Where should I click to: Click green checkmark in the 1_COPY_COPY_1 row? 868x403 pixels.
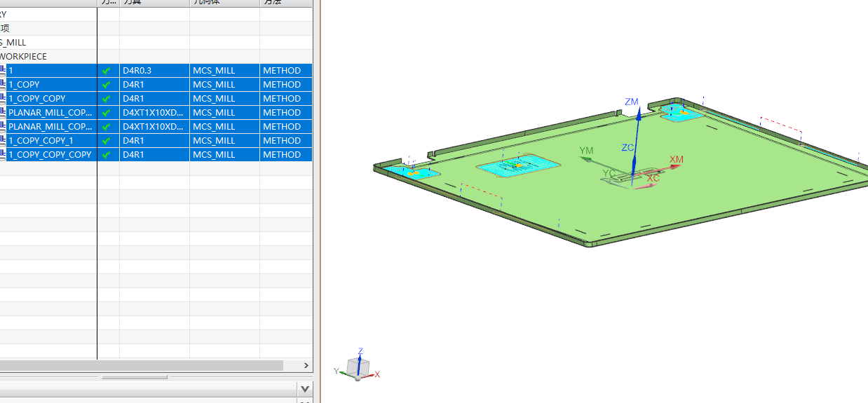point(106,141)
